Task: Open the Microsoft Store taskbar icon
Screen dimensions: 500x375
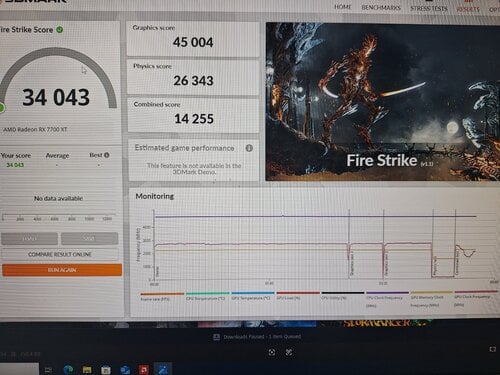Action: tap(106, 370)
